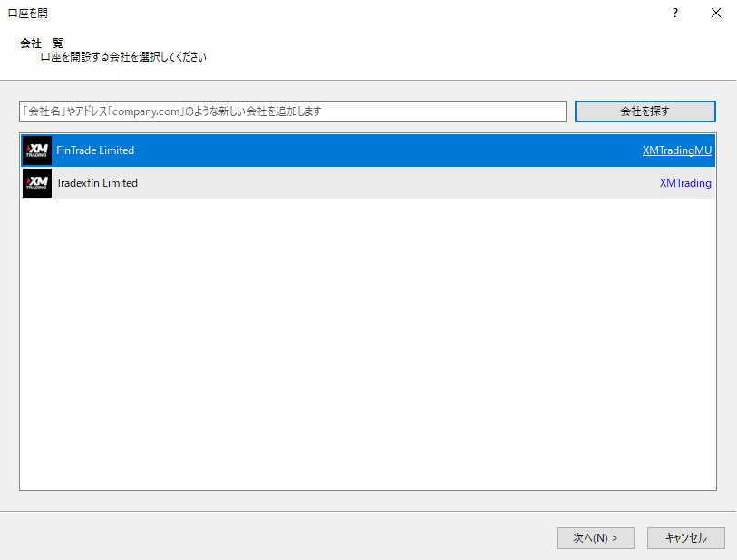Click the キャンセル button

(x=685, y=538)
